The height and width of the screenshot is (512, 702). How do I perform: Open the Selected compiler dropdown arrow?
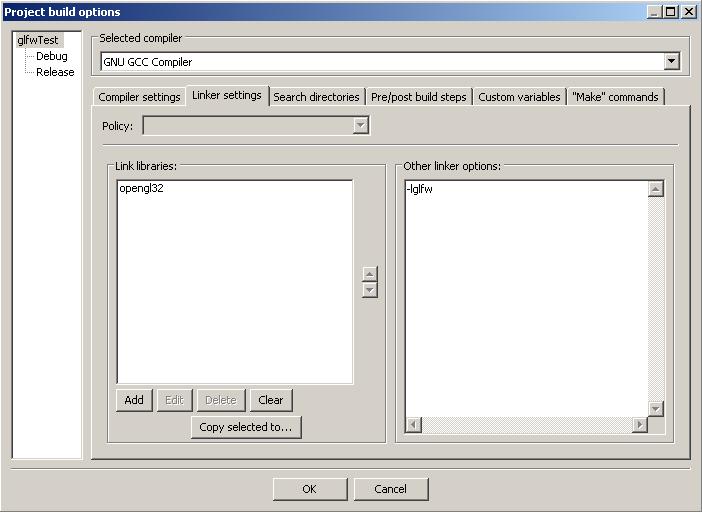[x=671, y=61]
